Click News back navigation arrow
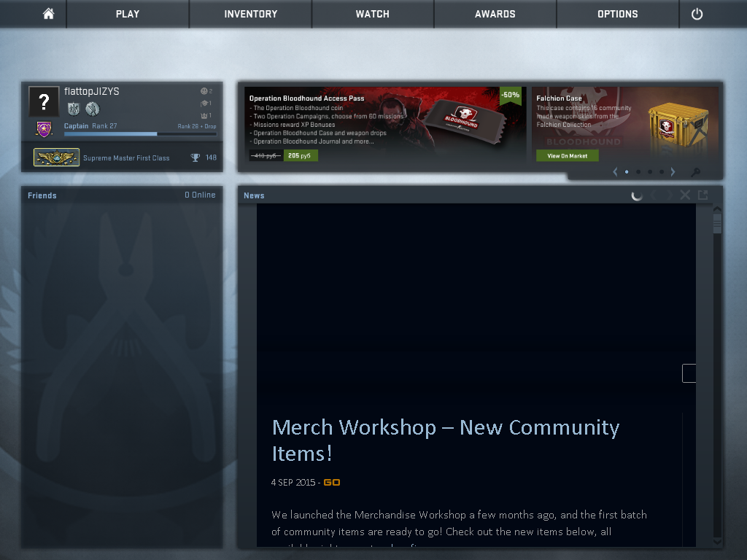Viewport: 747px width, 560px height. (x=653, y=195)
